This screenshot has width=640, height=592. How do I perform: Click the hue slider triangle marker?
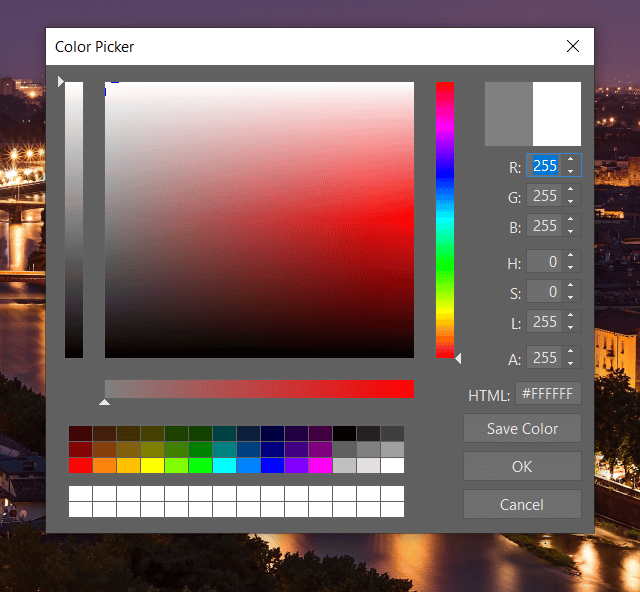458,358
